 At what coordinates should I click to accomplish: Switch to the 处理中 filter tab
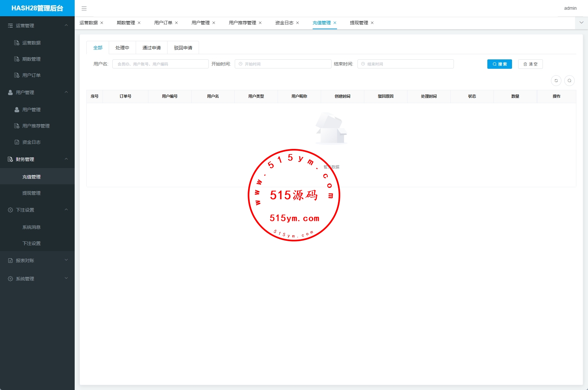click(122, 48)
